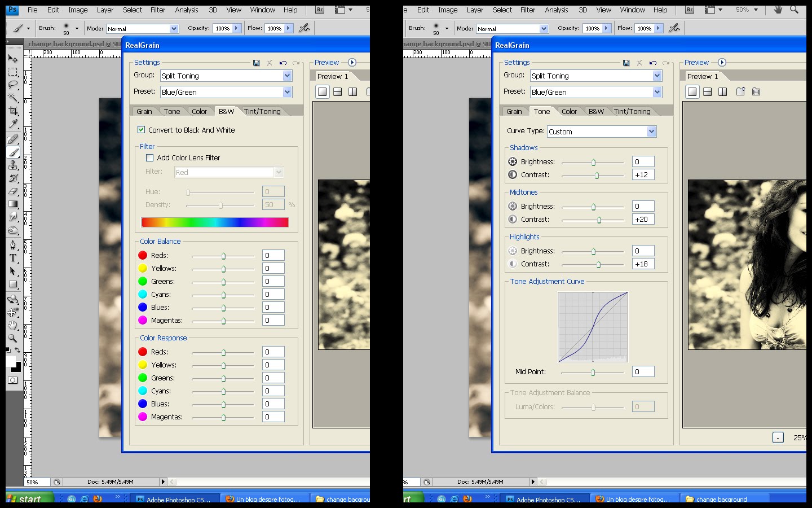Click undo icon in left RealGrain Settings
The image size is (812, 508).
283,63
